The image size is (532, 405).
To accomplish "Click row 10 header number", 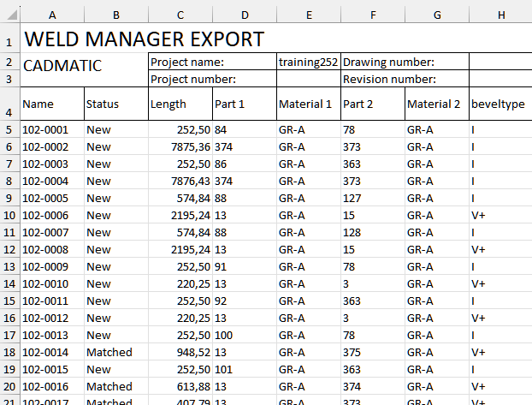I will click(9, 215).
